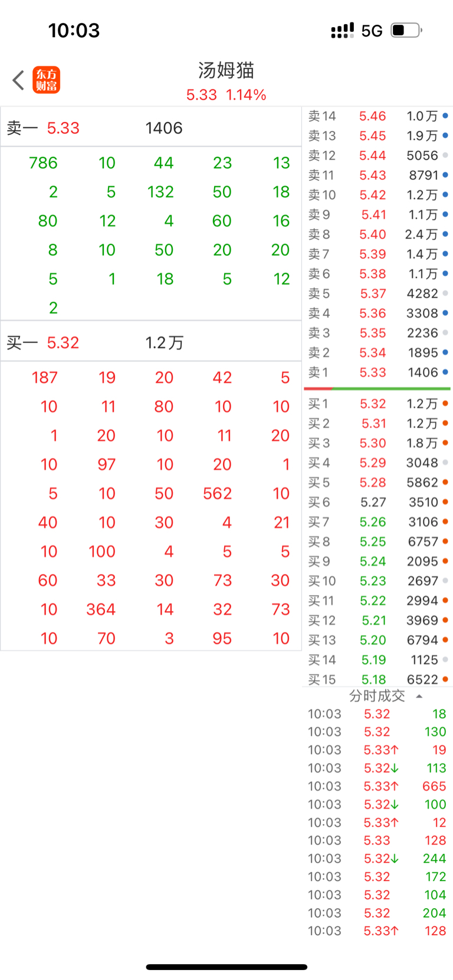
Task: Tap the iOS home indicator bar
Action: pyautogui.click(x=226, y=967)
